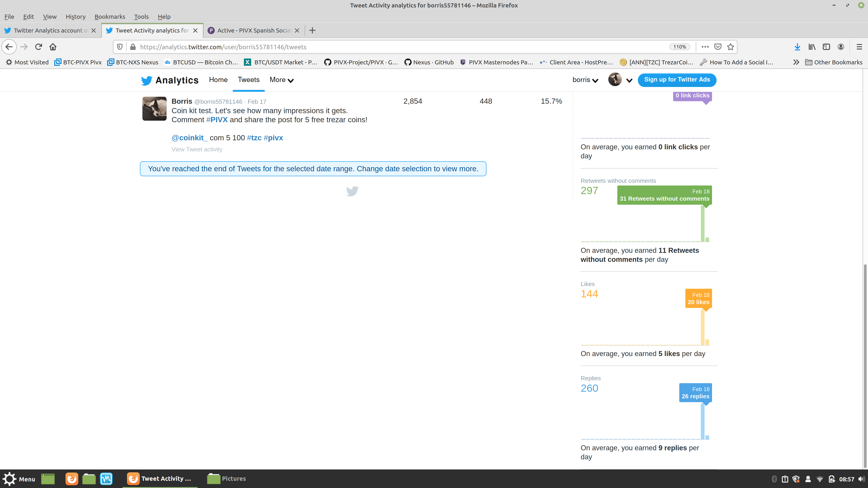Open PIVX Masternodes bookmark
Screen dimensions: 868x488
497,62
